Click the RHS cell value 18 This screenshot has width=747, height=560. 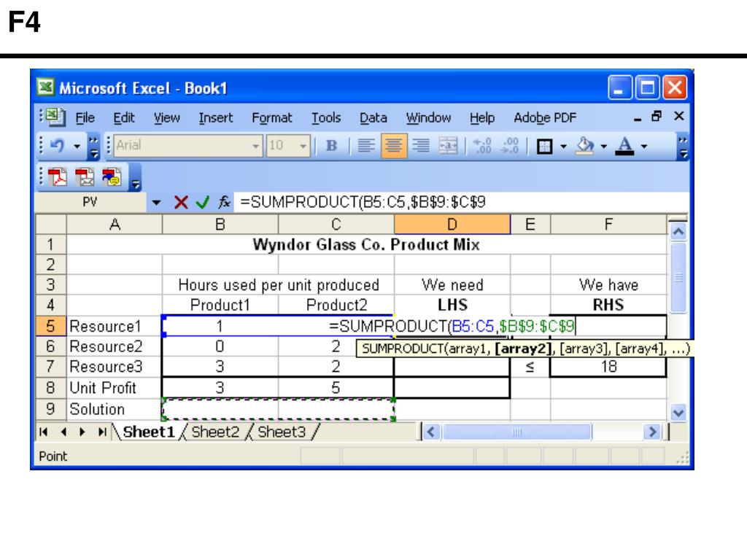pos(608,367)
